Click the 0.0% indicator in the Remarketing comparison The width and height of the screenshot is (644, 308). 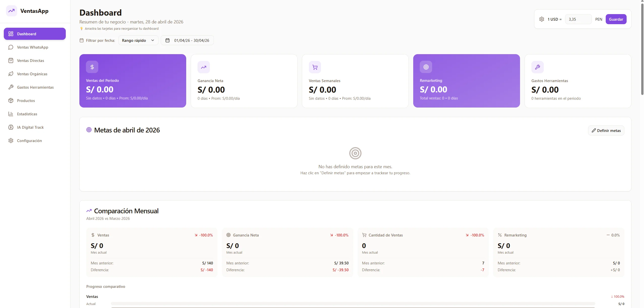tap(613, 235)
